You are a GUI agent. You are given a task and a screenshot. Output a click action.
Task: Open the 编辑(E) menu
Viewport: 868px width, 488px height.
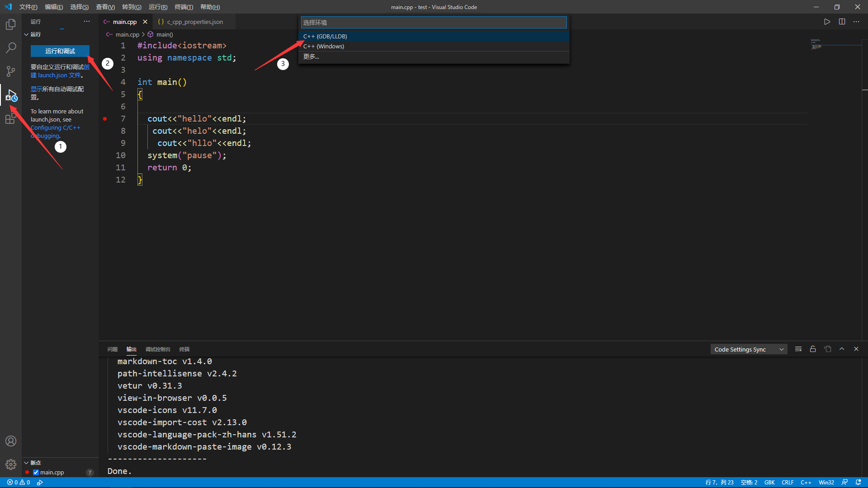tap(54, 7)
